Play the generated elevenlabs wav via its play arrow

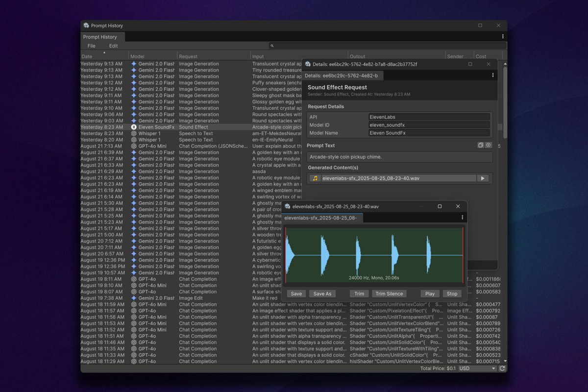(483, 178)
